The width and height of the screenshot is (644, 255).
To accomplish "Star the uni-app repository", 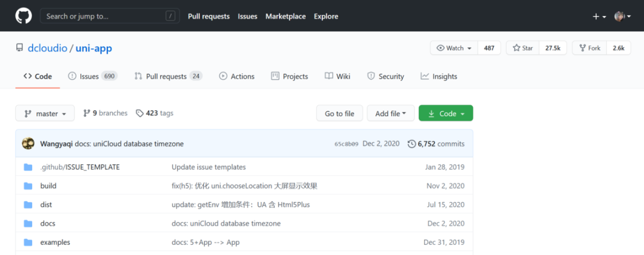I will [522, 48].
